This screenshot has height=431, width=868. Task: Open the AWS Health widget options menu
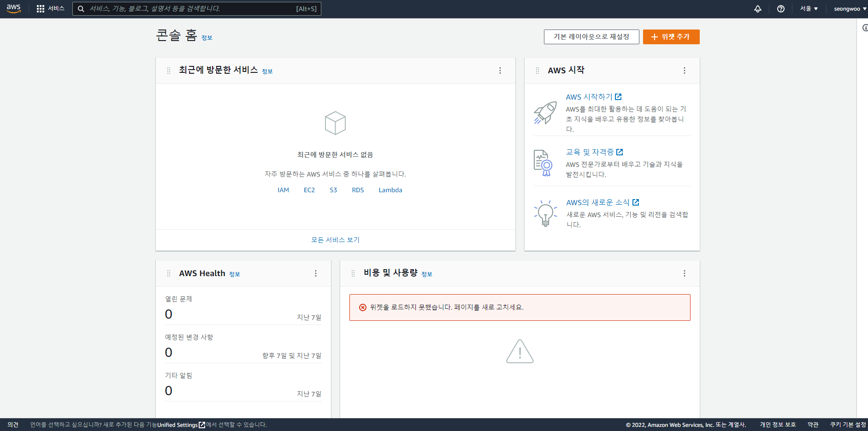pyautogui.click(x=316, y=273)
